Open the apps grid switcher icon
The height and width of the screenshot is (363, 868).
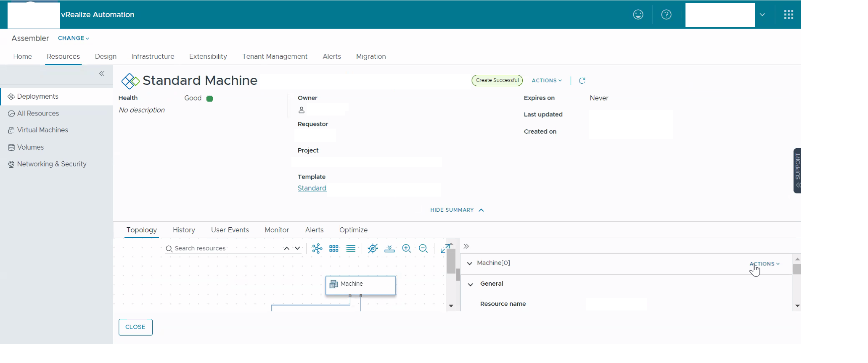tap(789, 15)
